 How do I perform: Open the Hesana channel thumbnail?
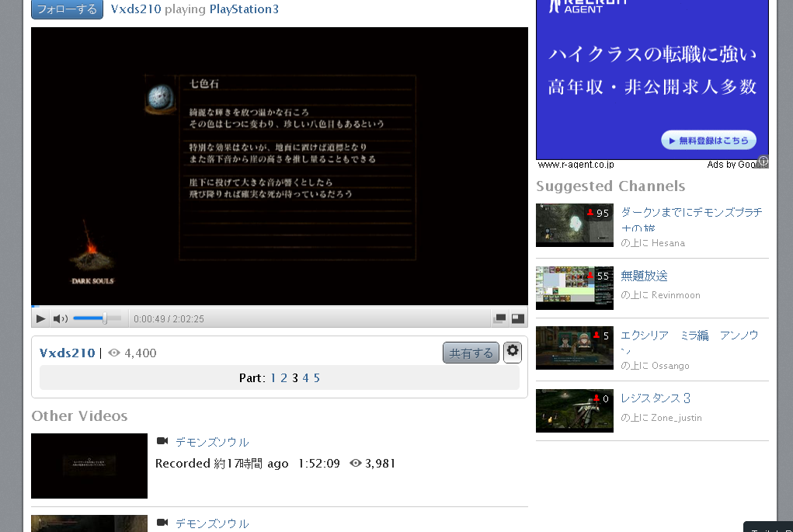(575, 225)
